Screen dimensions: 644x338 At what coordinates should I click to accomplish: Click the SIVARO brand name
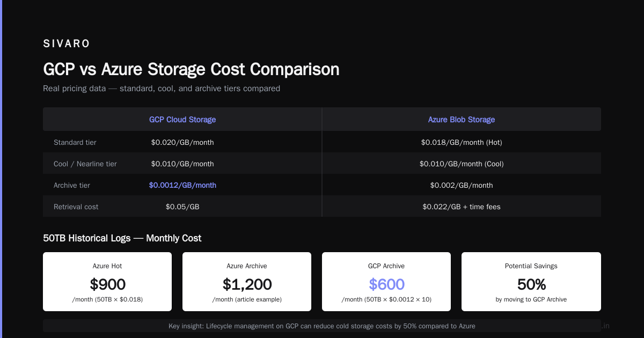click(x=67, y=44)
